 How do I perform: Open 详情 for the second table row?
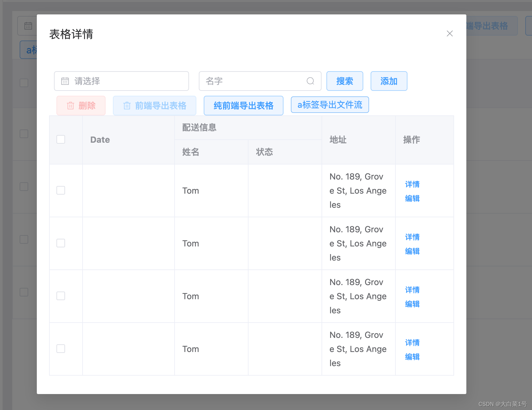coord(412,237)
